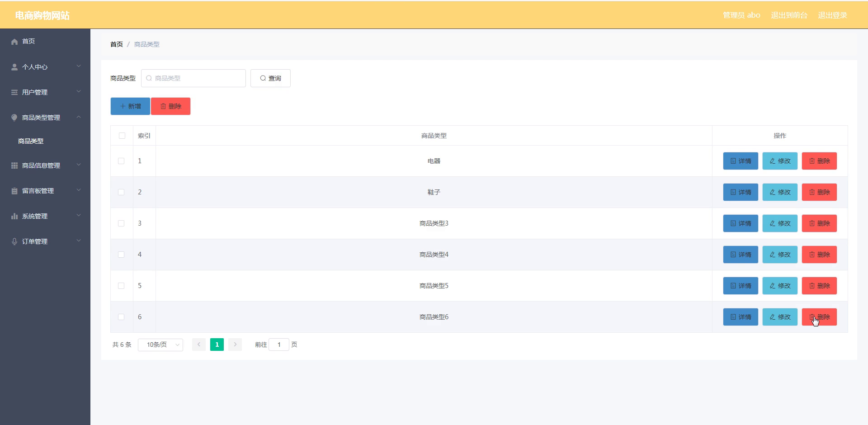The height and width of the screenshot is (425, 868).
Task: Focus the 前往 page number input
Action: tap(279, 345)
